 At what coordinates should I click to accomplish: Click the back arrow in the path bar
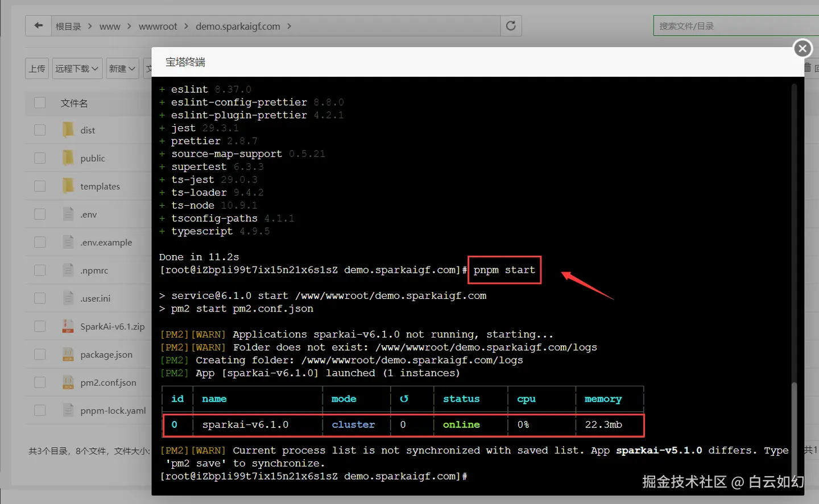tap(38, 26)
